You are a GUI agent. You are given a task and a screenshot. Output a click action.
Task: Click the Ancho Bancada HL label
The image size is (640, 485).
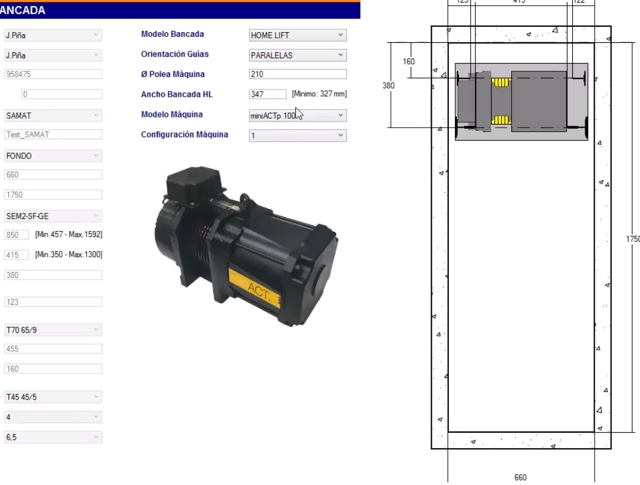pos(177,94)
